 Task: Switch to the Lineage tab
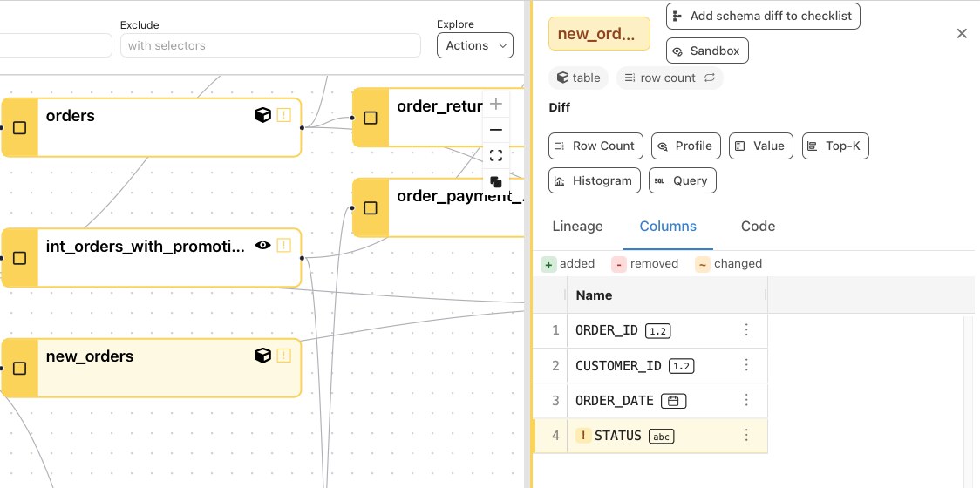click(x=577, y=227)
